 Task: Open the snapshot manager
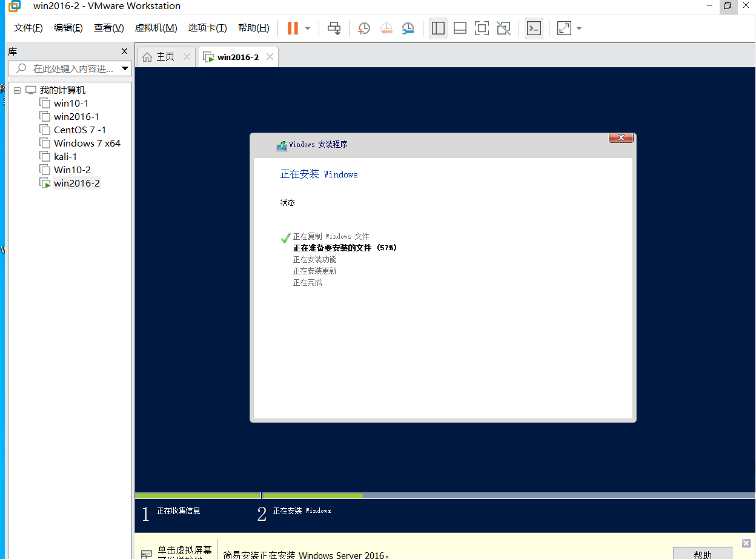pos(408,28)
